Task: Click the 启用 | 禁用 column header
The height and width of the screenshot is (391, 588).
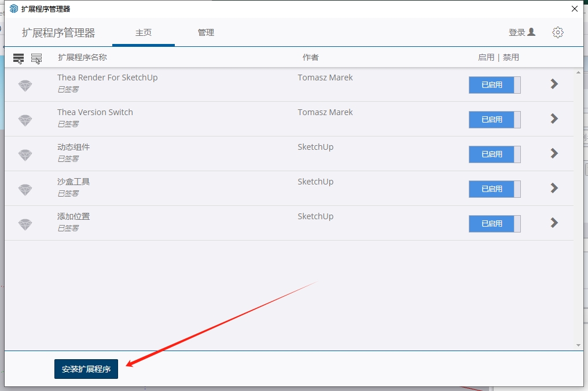Action: (x=498, y=57)
